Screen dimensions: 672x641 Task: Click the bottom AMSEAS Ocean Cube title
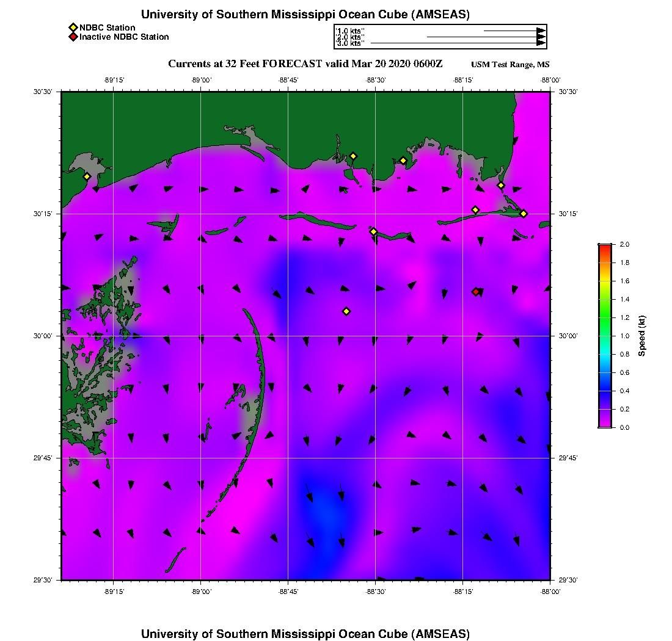305,634
